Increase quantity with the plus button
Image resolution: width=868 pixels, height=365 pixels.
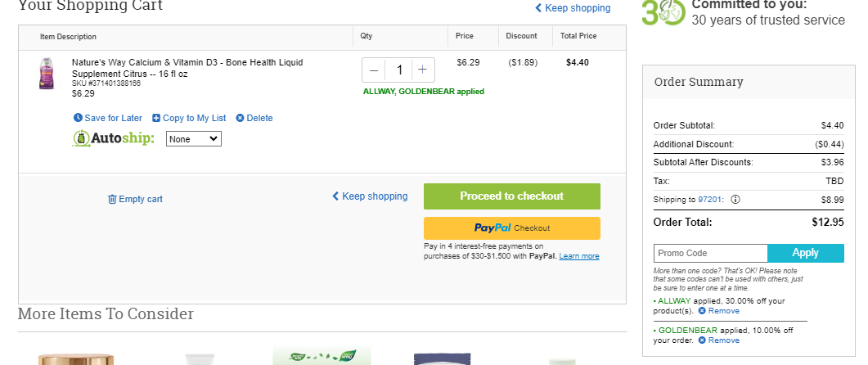[x=422, y=70]
